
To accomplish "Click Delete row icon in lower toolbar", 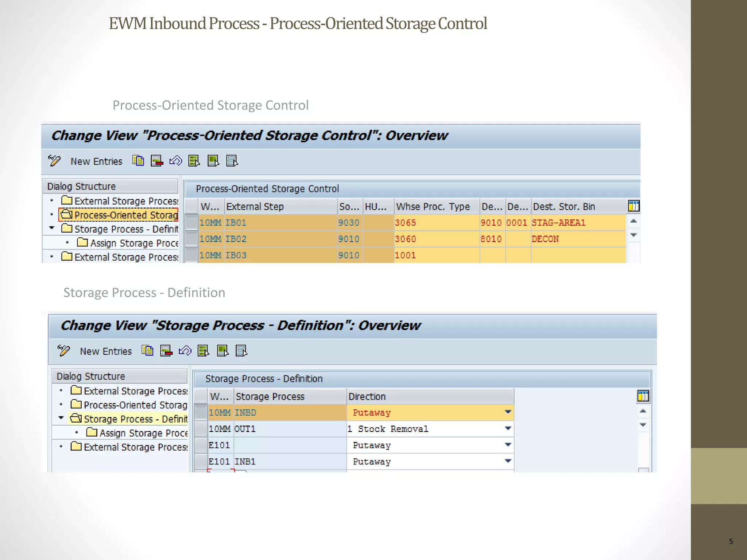I will click(166, 351).
